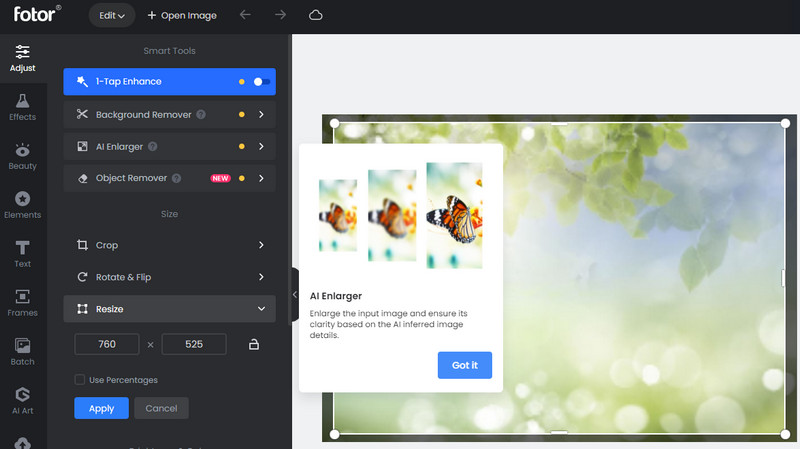The image size is (800, 449).
Task: Click the Got it button
Action: click(x=464, y=366)
